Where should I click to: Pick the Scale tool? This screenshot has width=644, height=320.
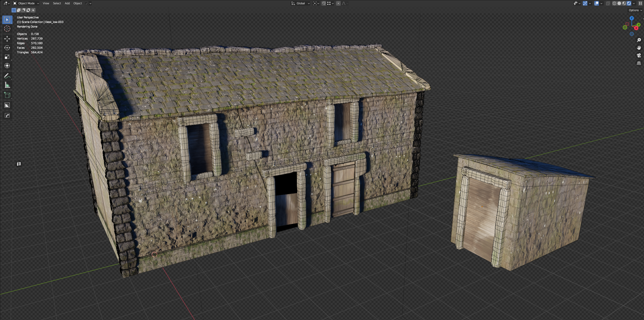pyautogui.click(x=7, y=57)
